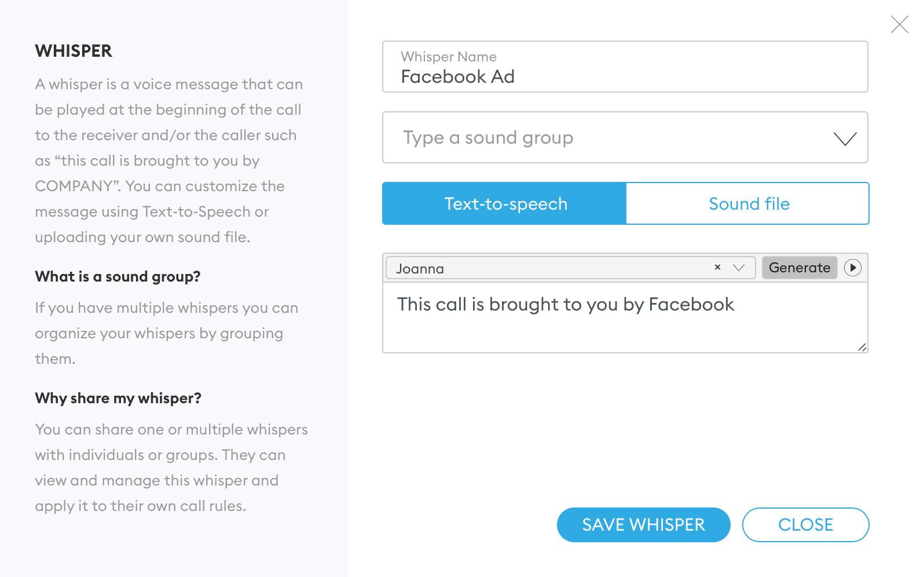Click the whisper description paragraph under 'WHISPER'
The height and width of the screenshot is (577, 924).
tap(169, 160)
